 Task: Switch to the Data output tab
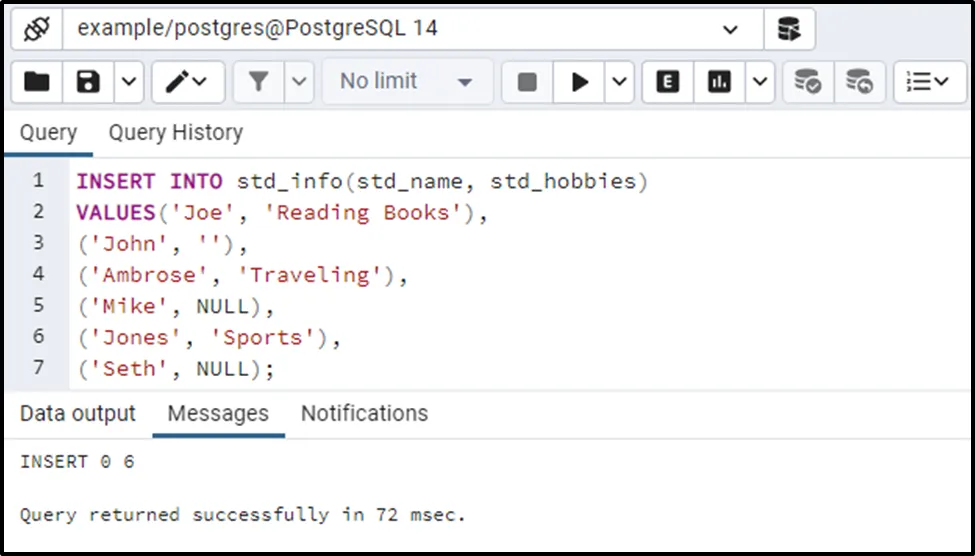77,413
